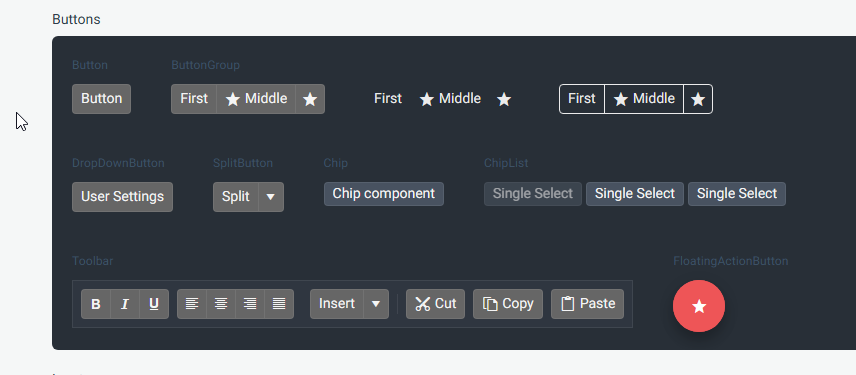856x375 pixels.
Task: Click the Cut toolbar button
Action: click(436, 304)
